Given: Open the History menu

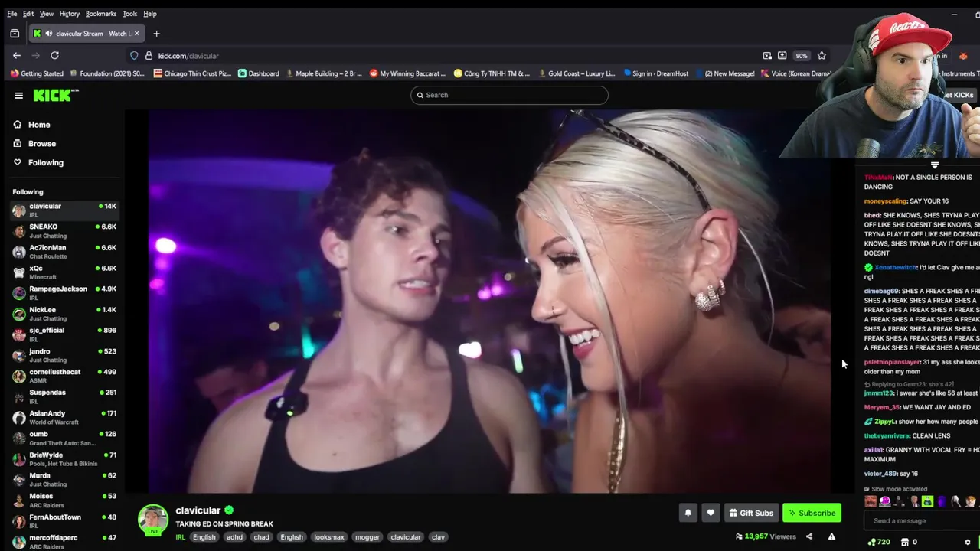Looking at the screenshot, I should tap(69, 14).
